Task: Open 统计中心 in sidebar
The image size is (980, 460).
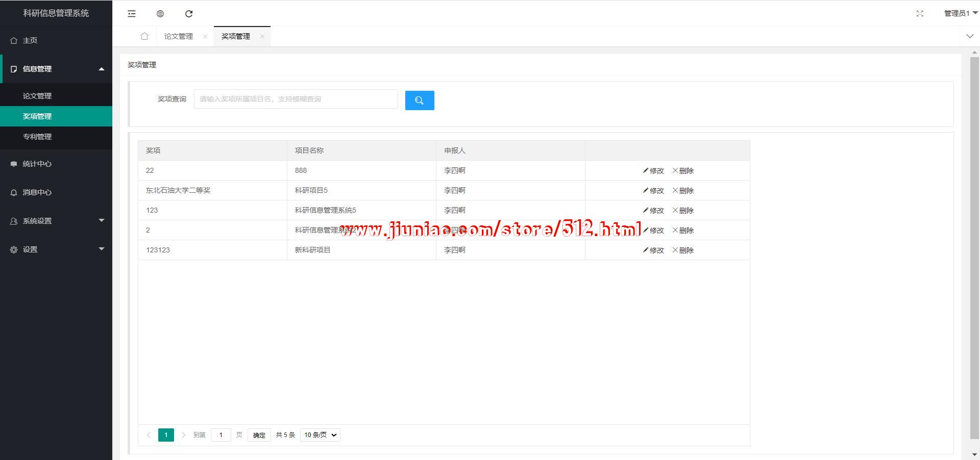Action: pyautogui.click(x=56, y=164)
